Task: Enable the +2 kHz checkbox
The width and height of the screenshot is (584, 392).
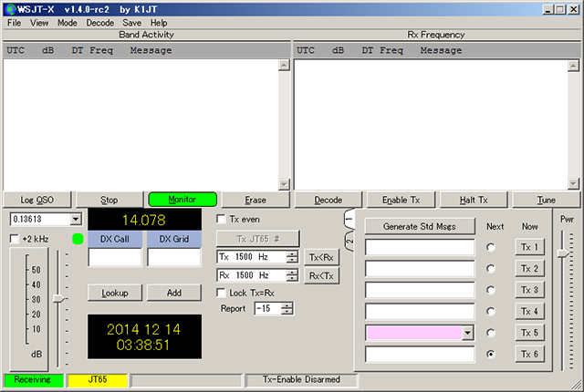Action: (15, 239)
